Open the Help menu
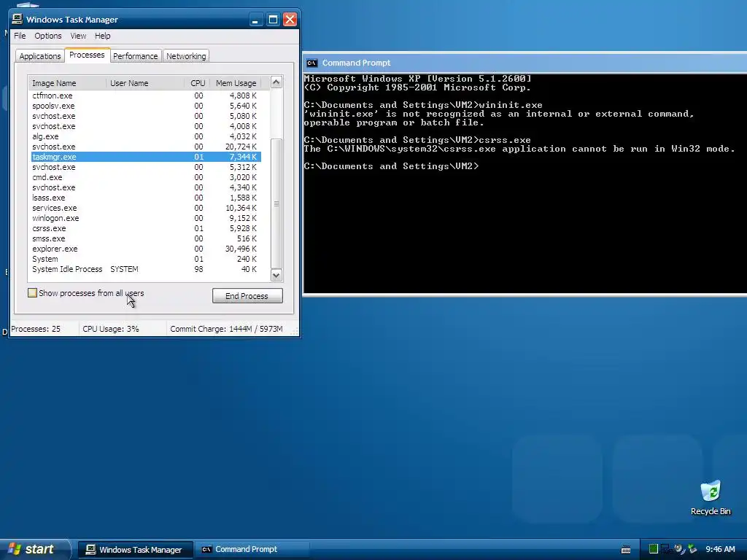 coord(102,36)
